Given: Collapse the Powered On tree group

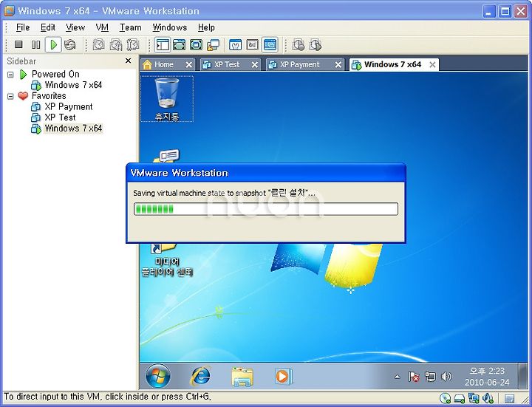Looking at the screenshot, I should pyautogui.click(x=10, y=75).
